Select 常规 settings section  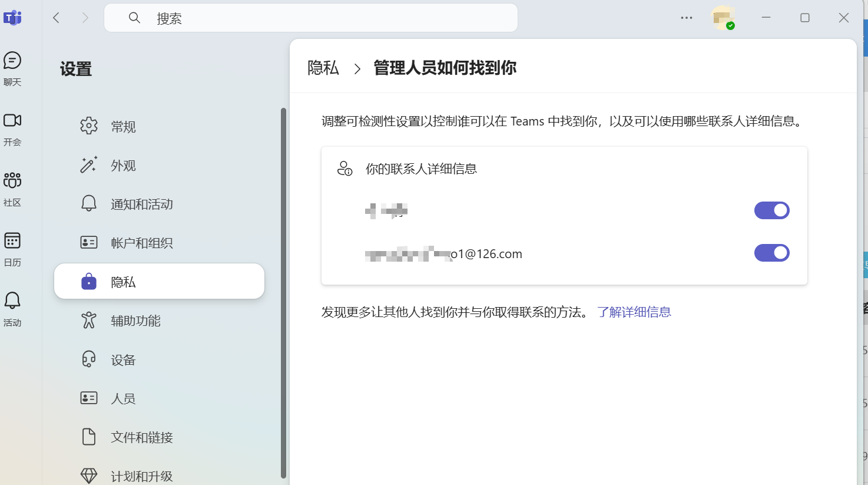pyautogui.click(x=159, y=126)
